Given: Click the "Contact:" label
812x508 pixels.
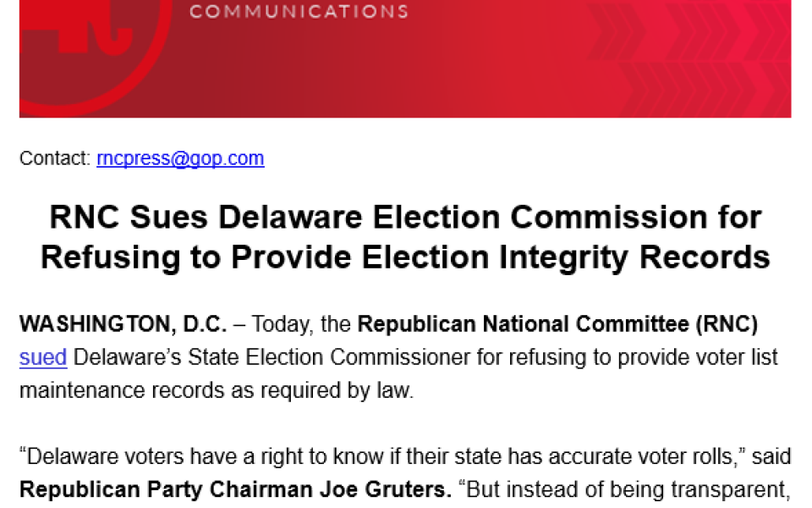Looking at the screenshot, I should click(x=55, y=158).
